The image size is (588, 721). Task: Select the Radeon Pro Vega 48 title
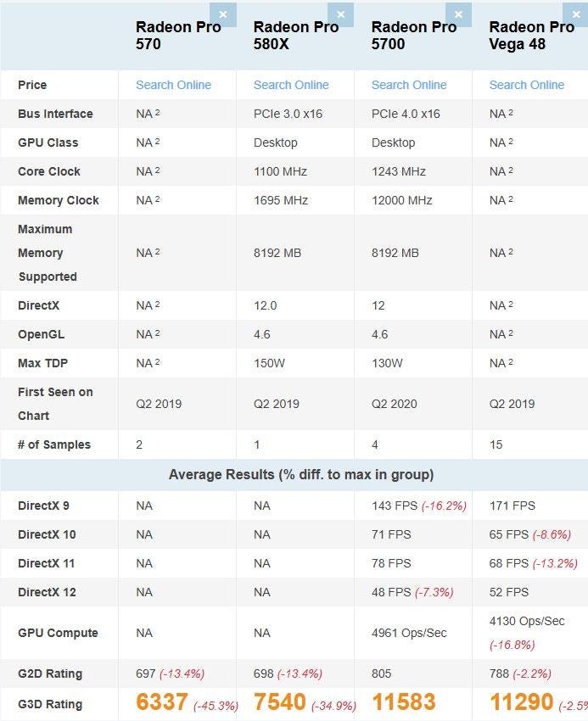[531, 35]
